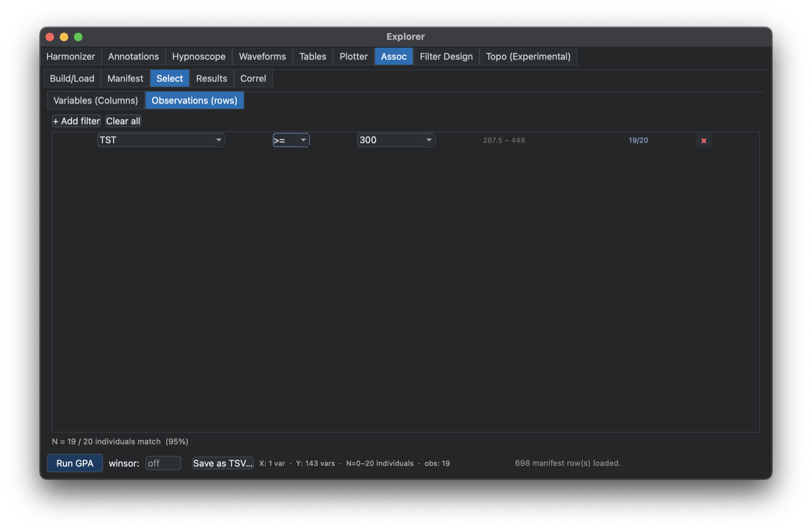Go to the Plotter tab
The width and height of the screenshot is (812, 532).
(x=354, y=56)
